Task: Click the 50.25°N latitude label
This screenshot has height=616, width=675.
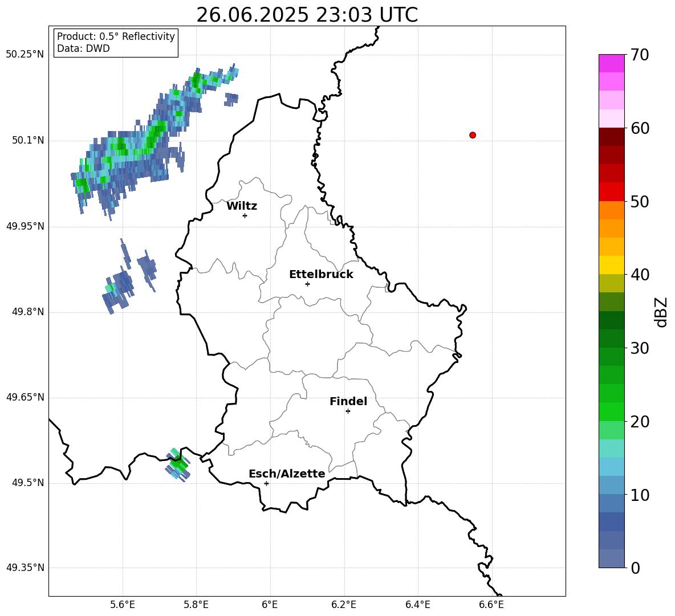Action: (x=25, y=55)
